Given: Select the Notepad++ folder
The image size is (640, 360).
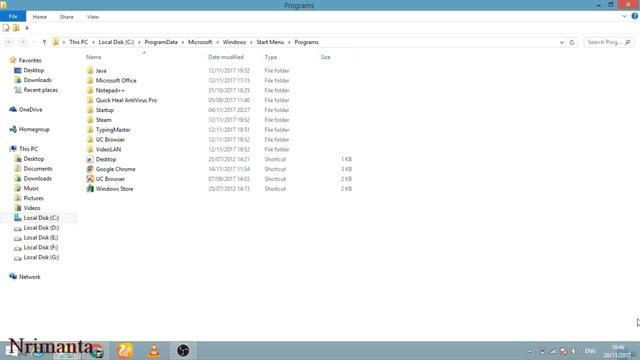Looking at the screenshot, I should (x=110, y=90).
